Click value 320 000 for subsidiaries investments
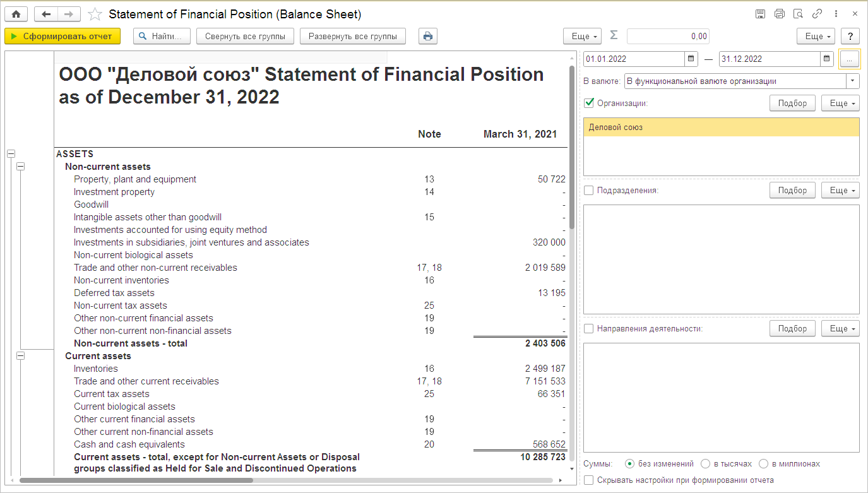Viewport: 868px width, 493px height. (549, 242)
